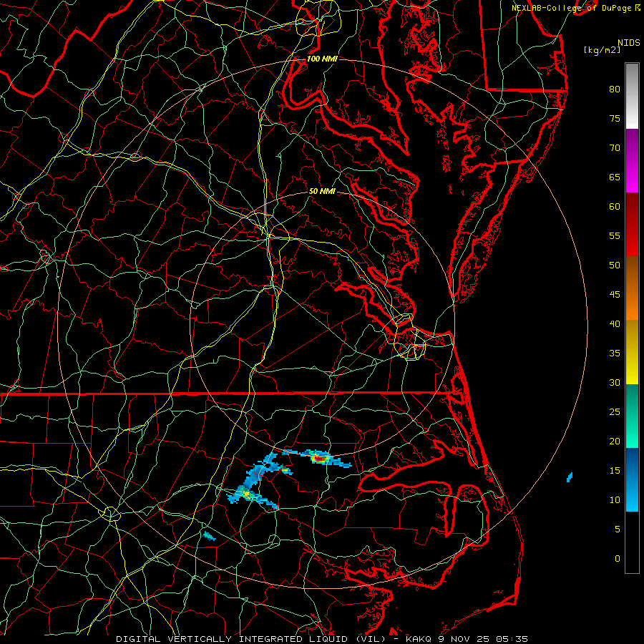Pick the red segment of the color scale
Image resolution: width=644 pixels, height=644 pixels.
(632, 224)
